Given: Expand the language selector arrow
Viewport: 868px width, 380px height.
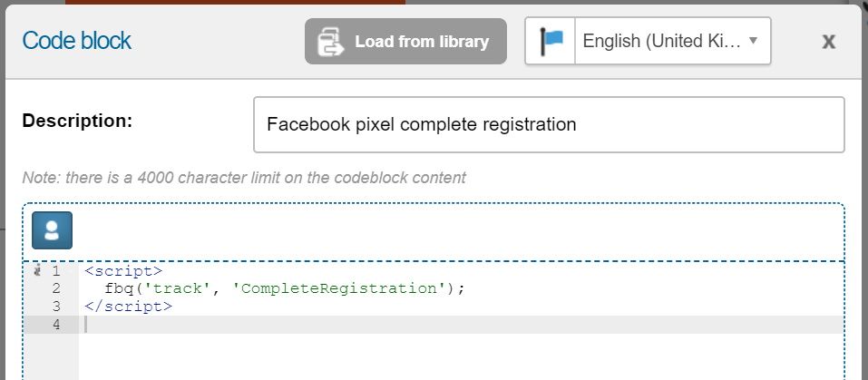Looking at the screenshot, I should click(753, 41).
